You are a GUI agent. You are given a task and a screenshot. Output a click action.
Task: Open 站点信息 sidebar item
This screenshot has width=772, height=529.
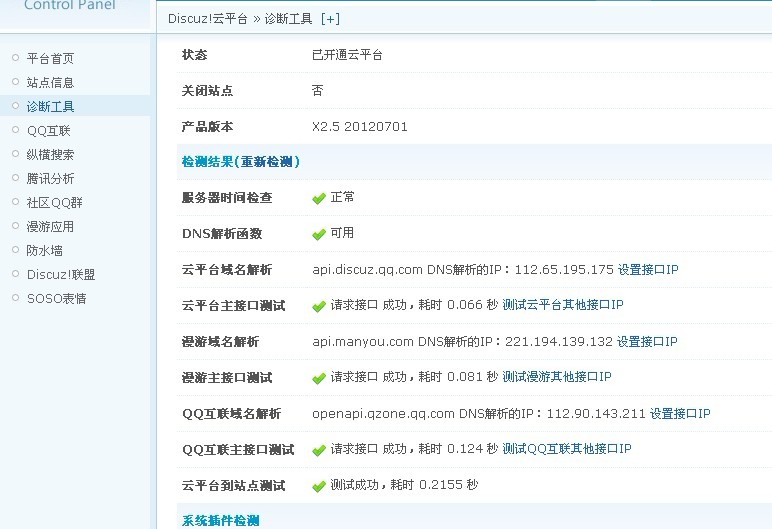tap(50, 82)
